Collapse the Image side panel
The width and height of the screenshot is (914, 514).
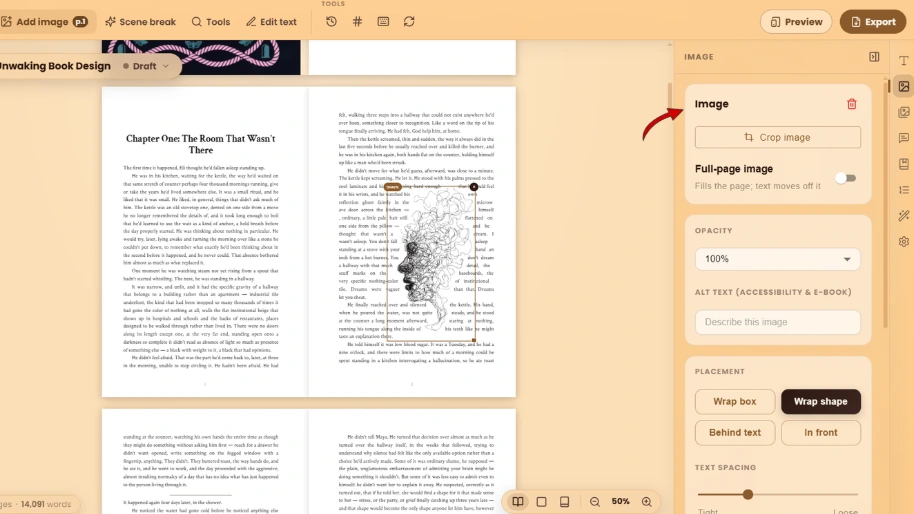(x=874, y=57)
